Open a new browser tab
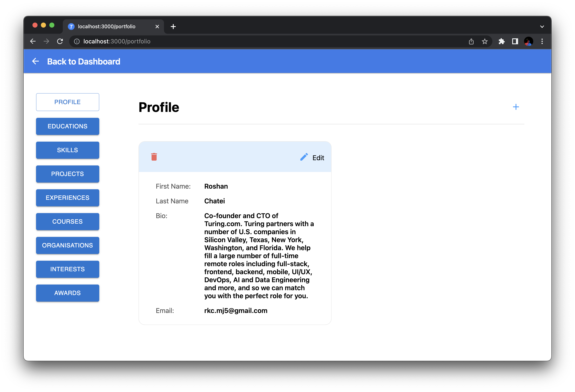The width and height of the screenshot is (575, 392). click(173, 27)
